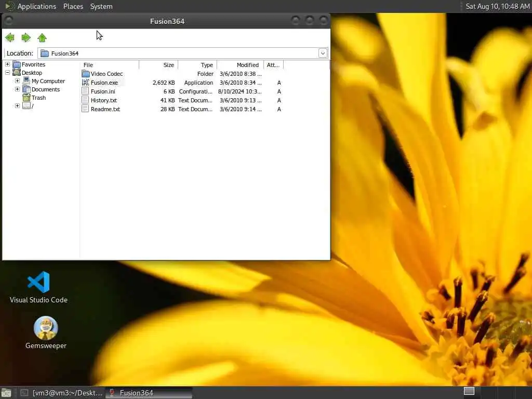Sort by the Type column header
Image resolution: width=532 pixels, height=399 pixels.
click(x=197, y=65)
